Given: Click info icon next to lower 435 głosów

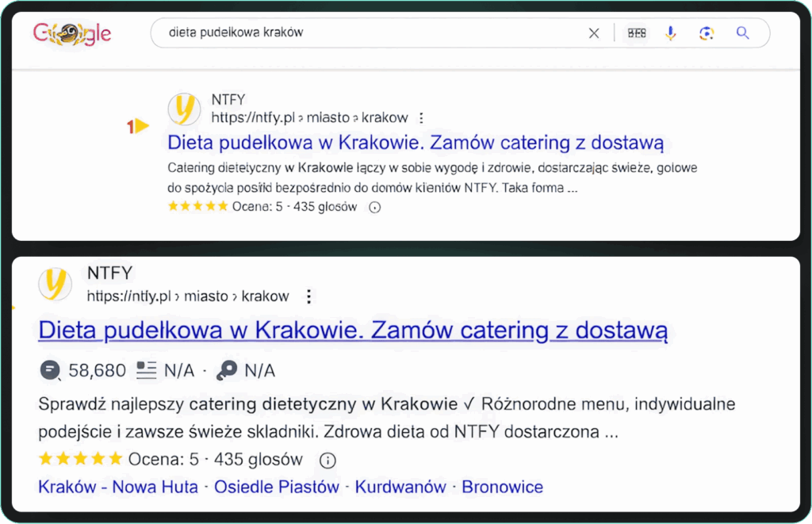Looking at the screenshot, I should [327, 460].
